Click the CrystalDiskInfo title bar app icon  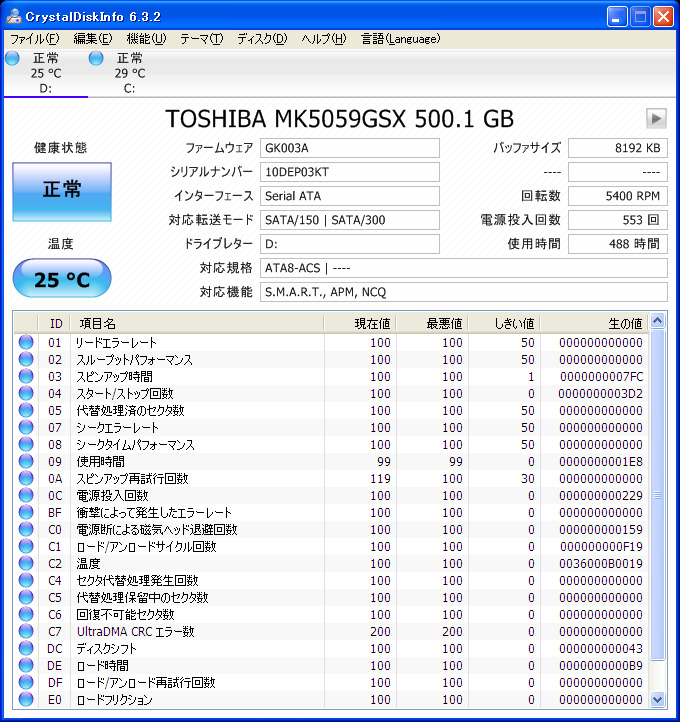click(x=14, y=17)
